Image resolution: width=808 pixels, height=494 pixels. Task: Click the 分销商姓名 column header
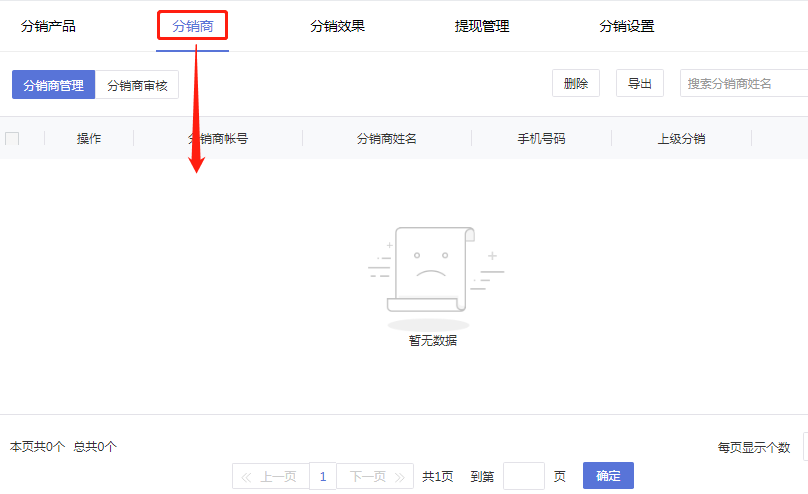(386, 139)
